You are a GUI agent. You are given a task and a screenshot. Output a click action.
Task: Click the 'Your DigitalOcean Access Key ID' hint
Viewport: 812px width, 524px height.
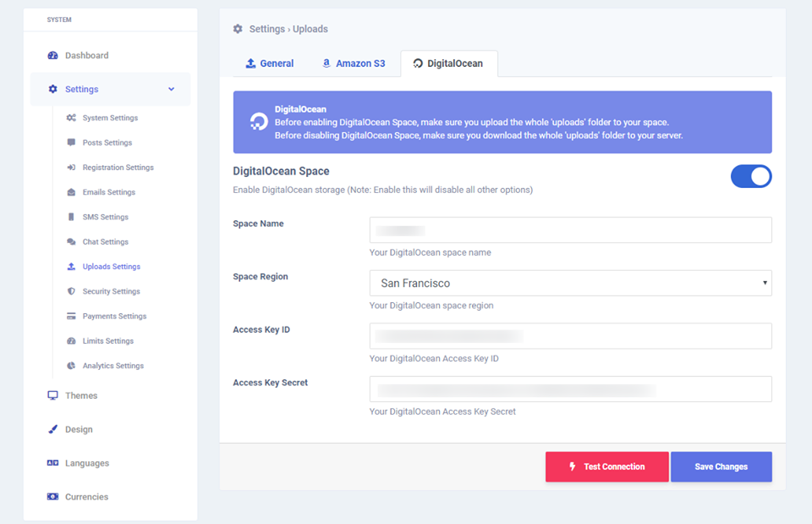point(434,359)
